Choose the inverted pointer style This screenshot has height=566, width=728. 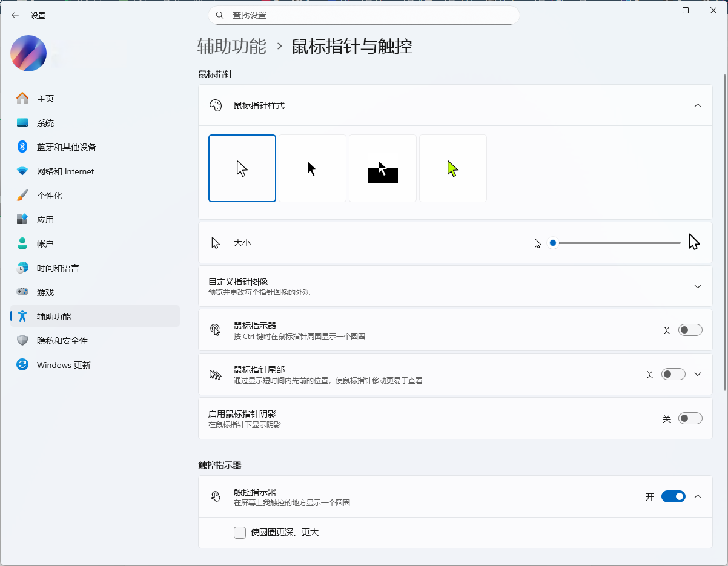coord(383,168)
